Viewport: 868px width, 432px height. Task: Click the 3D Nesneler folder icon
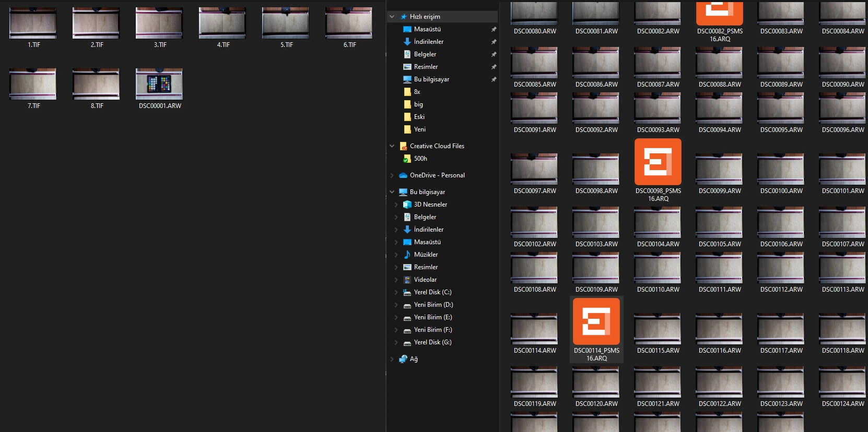(407, 205)
